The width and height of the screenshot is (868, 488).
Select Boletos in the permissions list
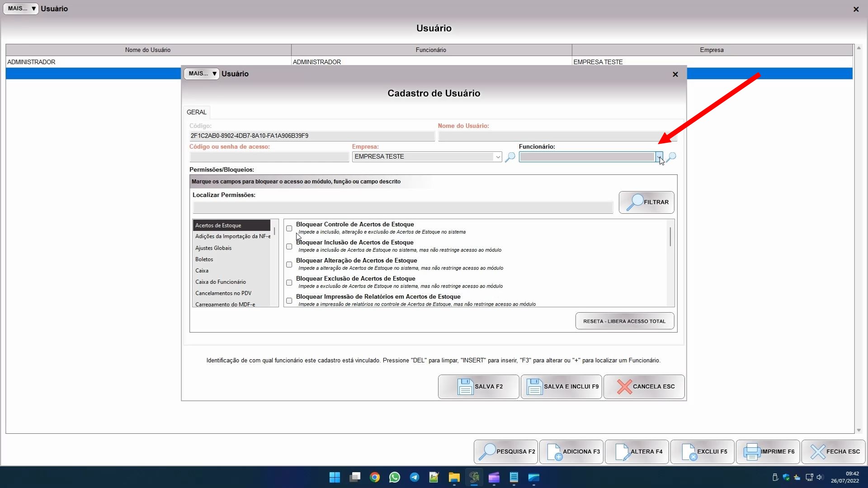204,259
